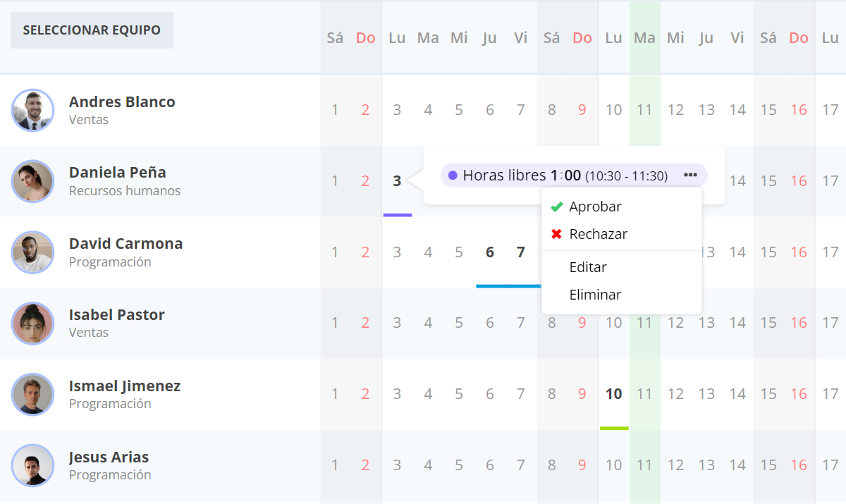This screenshot has height=504, width=846.
Task: Open the three-dots menu on Horas libres
Action: pyautogui.click(x=691, y=175)
